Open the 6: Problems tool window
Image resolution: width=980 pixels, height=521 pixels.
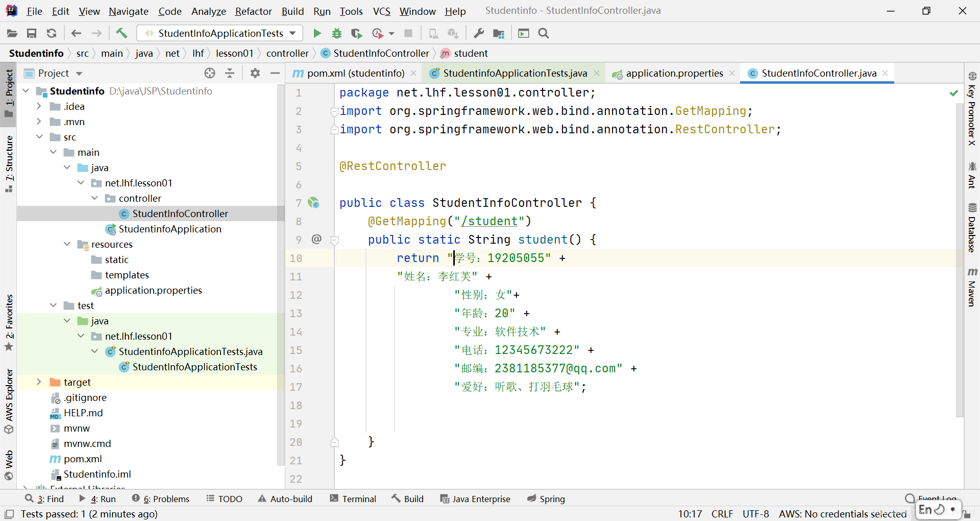160,499
